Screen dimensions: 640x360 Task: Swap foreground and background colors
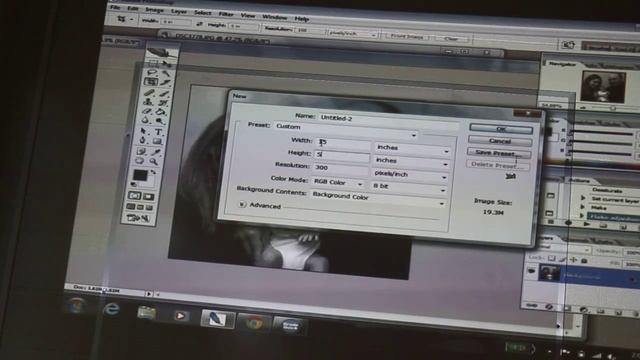pyautogui.click(x=153, y=173)
